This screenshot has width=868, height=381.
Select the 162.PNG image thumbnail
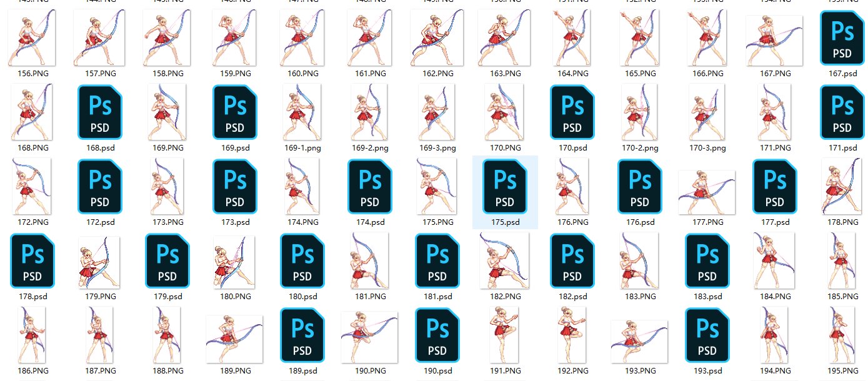tap(437, 39)
